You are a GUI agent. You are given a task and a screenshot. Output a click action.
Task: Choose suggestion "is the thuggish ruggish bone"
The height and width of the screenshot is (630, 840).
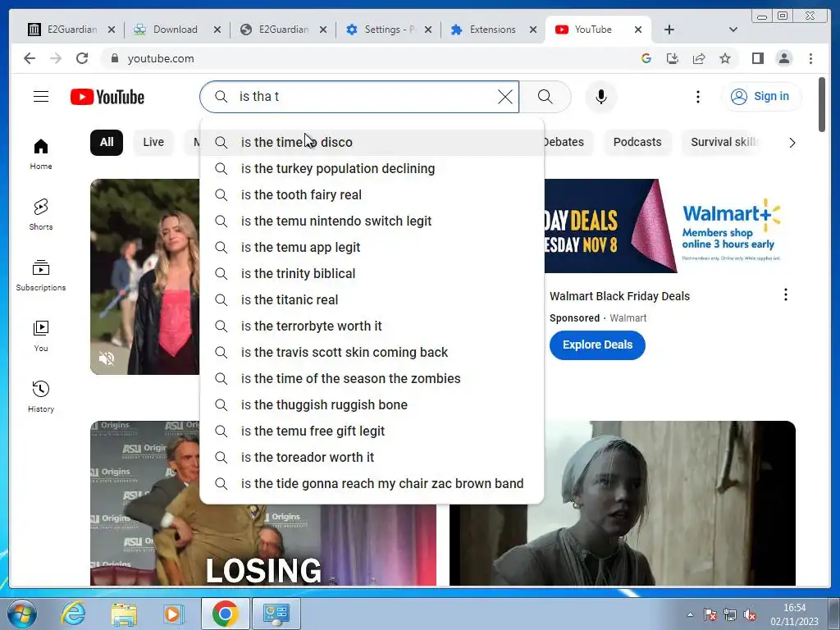click(372, 405)
